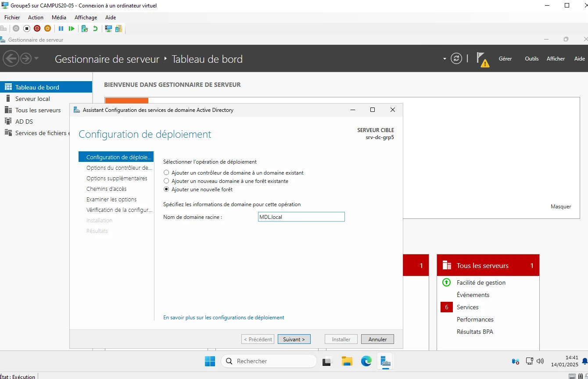Go back with the Server Manager back arrow
Image resolution: width=588 pixels, height=379 pixels.
click(x=11, y=58)
